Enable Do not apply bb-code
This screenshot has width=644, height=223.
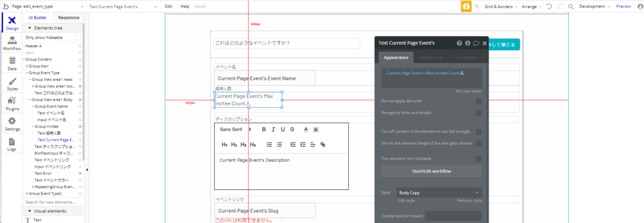pos(478,101)
